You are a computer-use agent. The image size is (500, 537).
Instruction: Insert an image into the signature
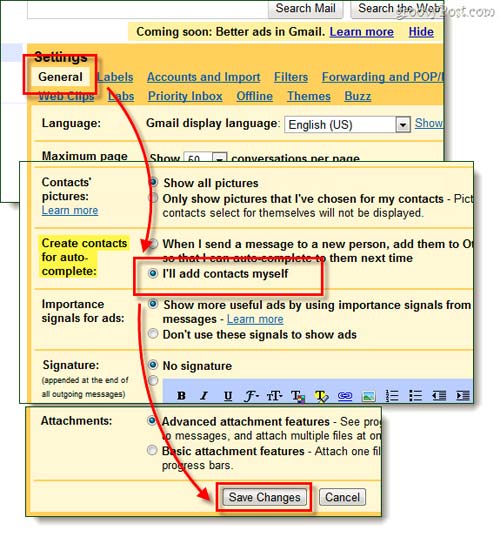pos(368,396)
